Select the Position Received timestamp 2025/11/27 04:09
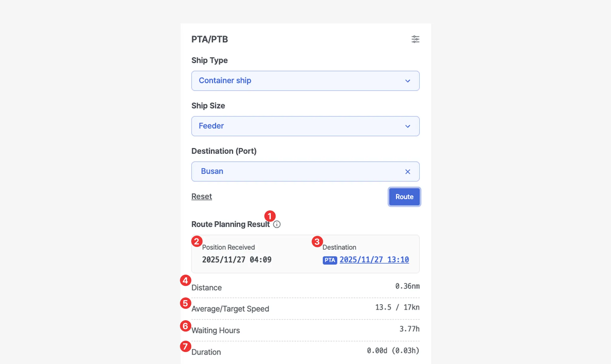The width and height of the screenshot is (611, 364). point(237,260)
